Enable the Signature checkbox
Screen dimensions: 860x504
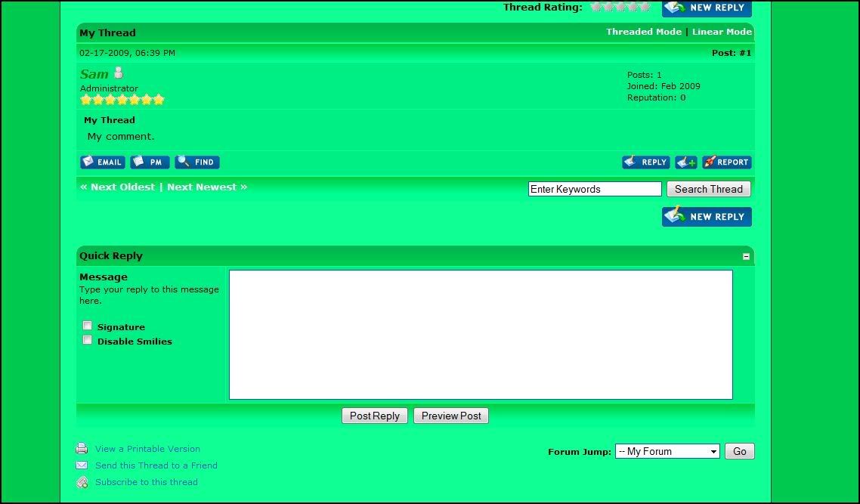tap(87, 325)
